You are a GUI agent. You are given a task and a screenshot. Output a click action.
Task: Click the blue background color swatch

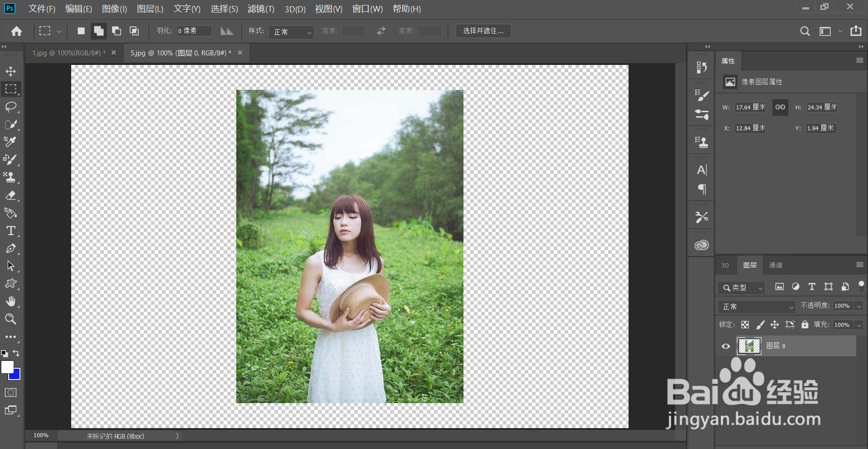point(17,375)
